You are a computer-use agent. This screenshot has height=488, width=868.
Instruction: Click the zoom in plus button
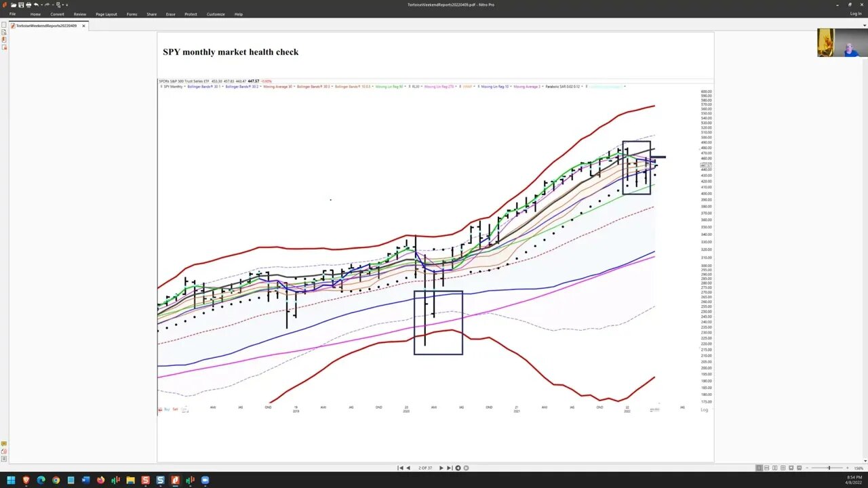[847, 468]
